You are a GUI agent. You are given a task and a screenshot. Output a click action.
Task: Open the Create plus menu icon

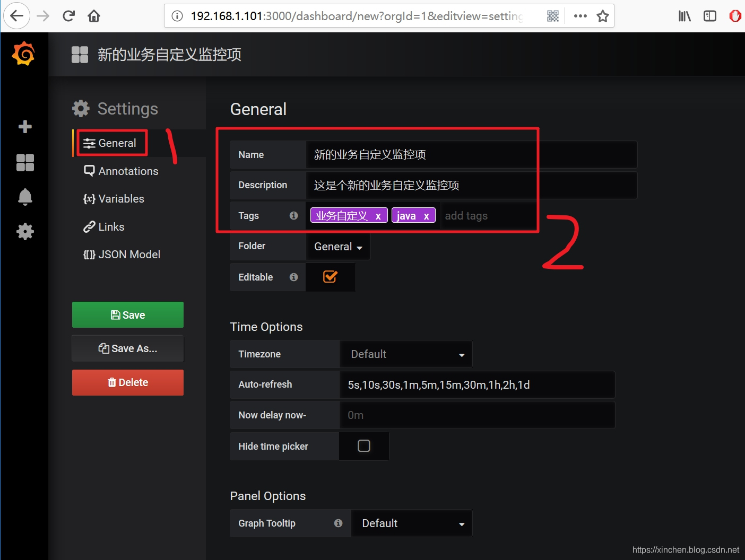tap(25, 127)
